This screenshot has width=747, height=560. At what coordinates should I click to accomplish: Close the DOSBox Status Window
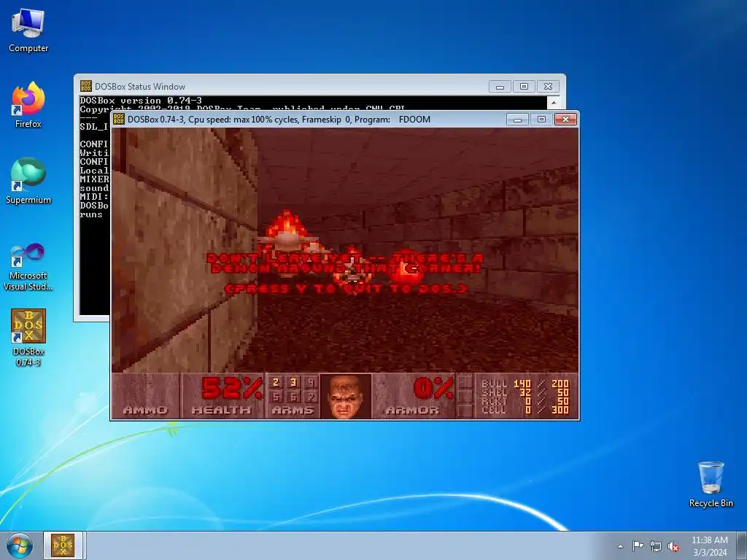pyautogui.click(x=548, y=87)
